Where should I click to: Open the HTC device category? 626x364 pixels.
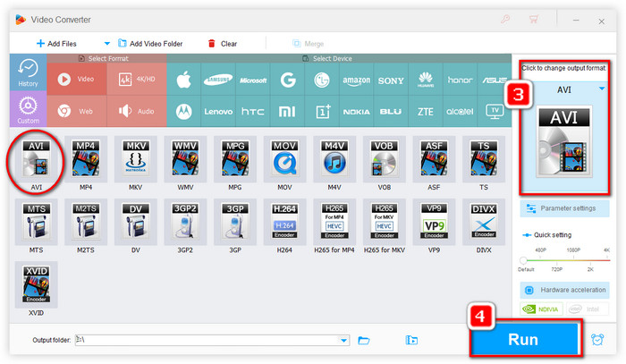click(253, 112)
